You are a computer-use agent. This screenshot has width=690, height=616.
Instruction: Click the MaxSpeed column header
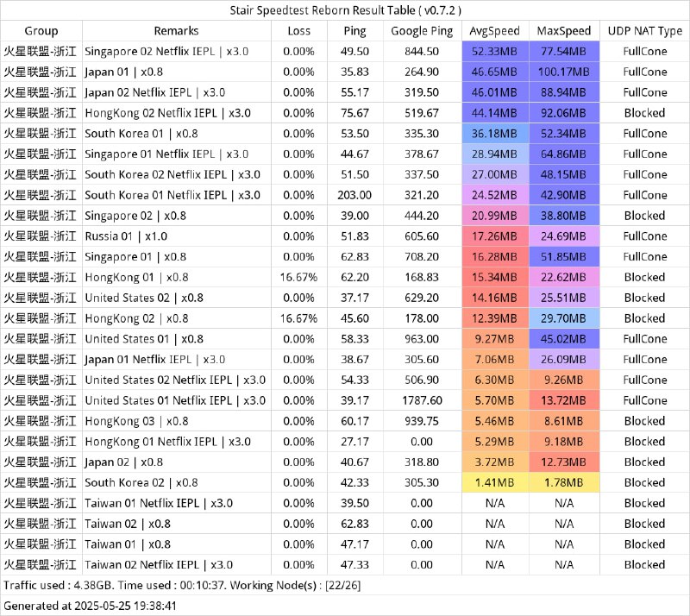tap(564, 31)
